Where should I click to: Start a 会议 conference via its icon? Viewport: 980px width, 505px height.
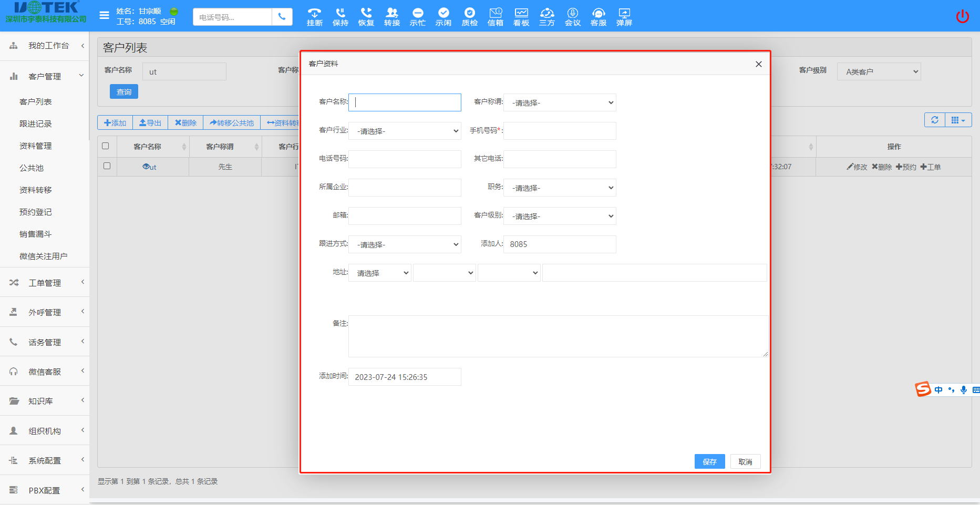572,16
